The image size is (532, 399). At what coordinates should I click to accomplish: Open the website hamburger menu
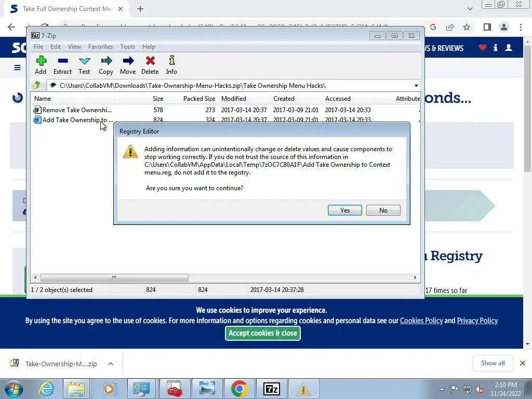coord(17,68)
